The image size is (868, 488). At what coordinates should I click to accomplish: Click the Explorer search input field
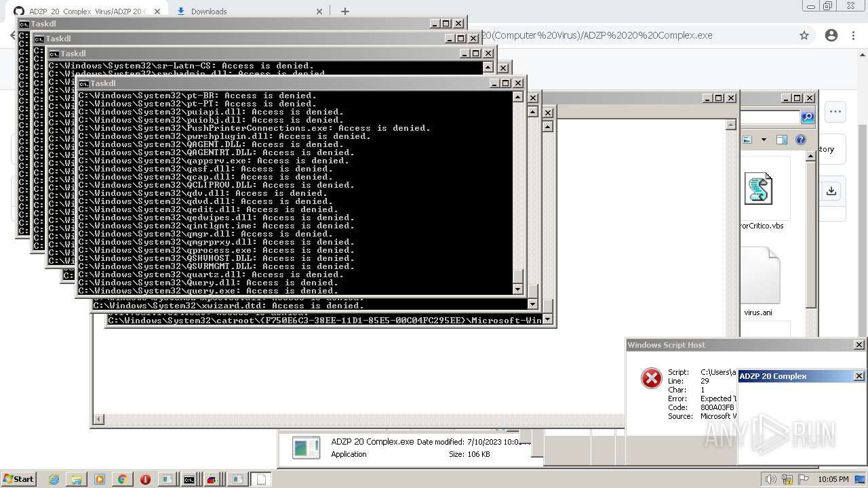(x=770, y=117)
